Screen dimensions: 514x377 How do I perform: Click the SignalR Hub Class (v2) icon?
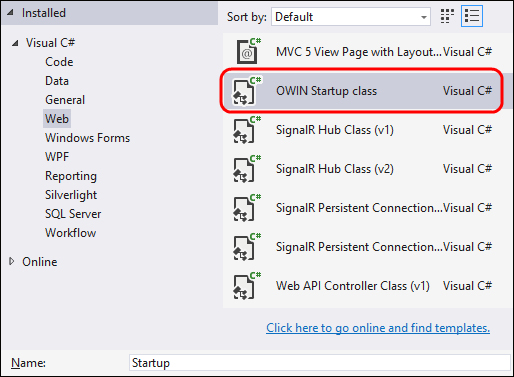pos(247,169)
